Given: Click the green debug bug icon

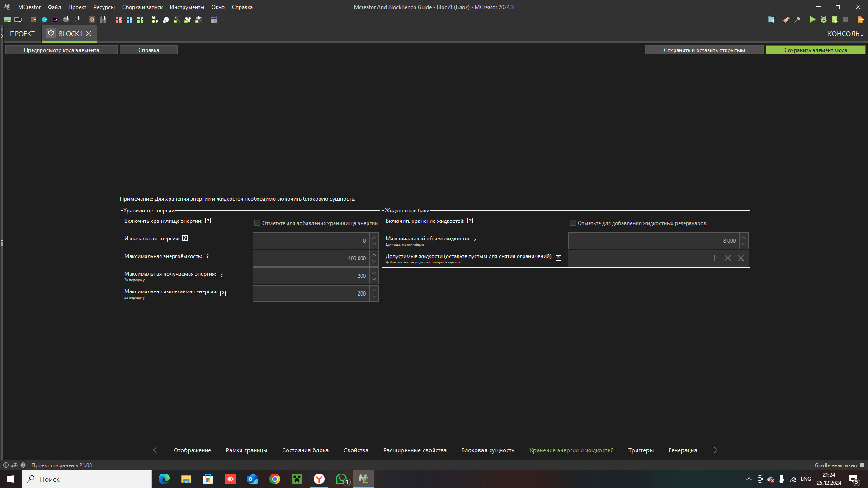Looking at the screenshot, I should 824,19.
